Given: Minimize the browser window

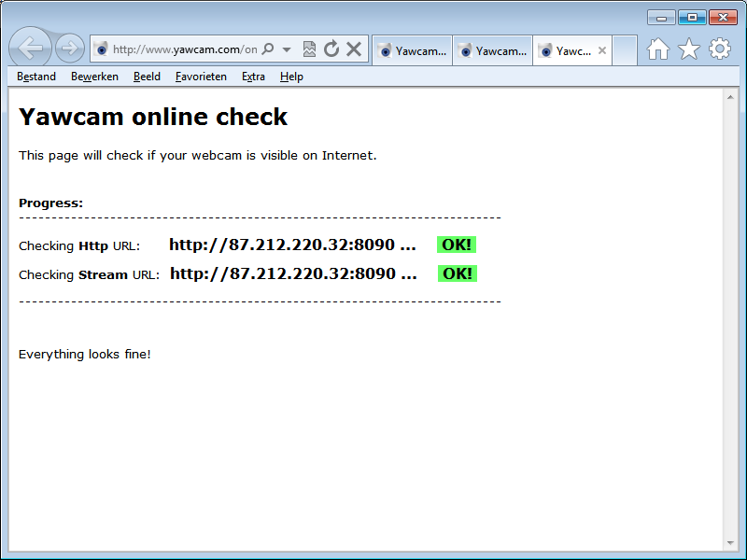Looking at the screenshot, I should [661, 18].
